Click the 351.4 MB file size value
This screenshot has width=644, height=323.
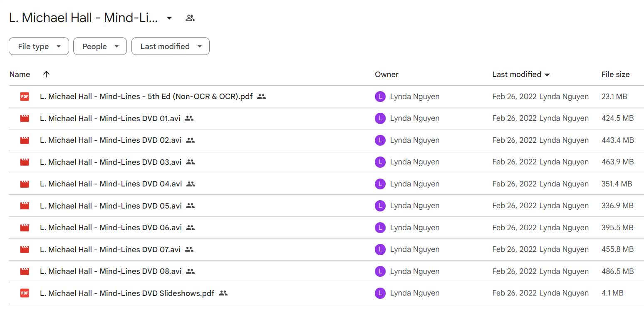617,184
